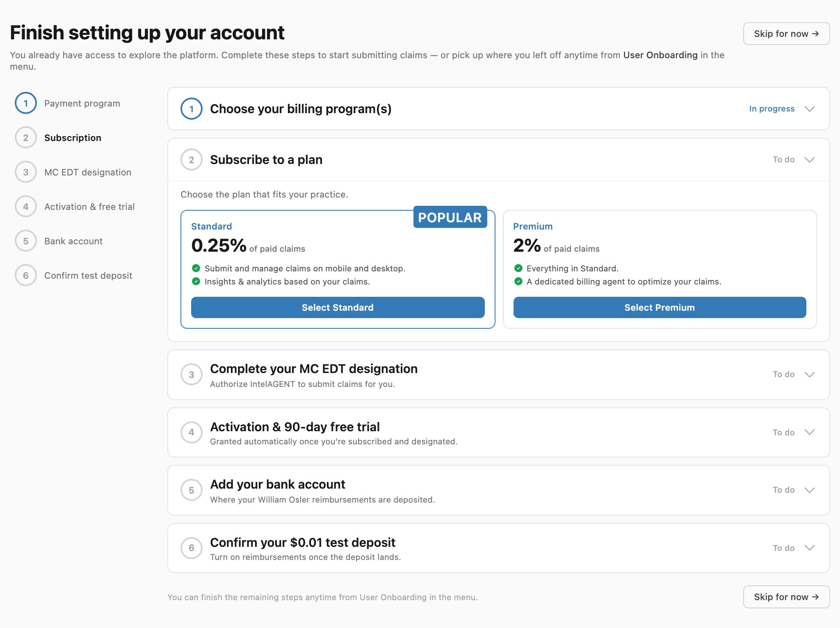Screen dimensions: 840x628
Task: Open Payment program step in sidebar
Action: click(x=82, y=103)
